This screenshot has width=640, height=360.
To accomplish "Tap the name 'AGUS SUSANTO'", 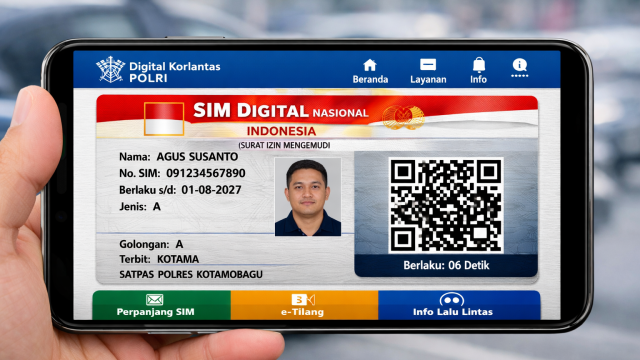I will pyautogui.click(x=198, y=157).
